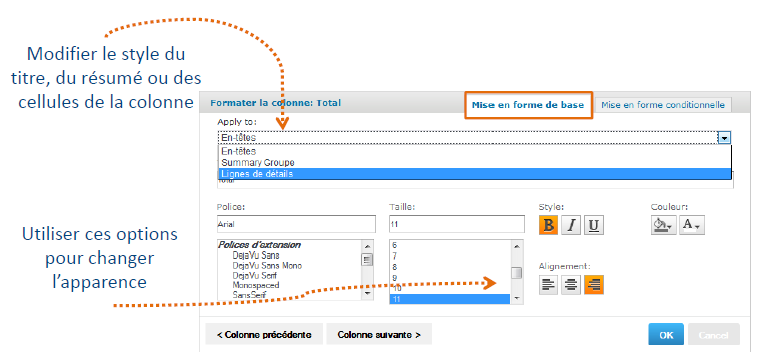Click font list scrollbar down arrow
Image resolution: width=773 pixels, height=363 pixels.
point(367,293)
